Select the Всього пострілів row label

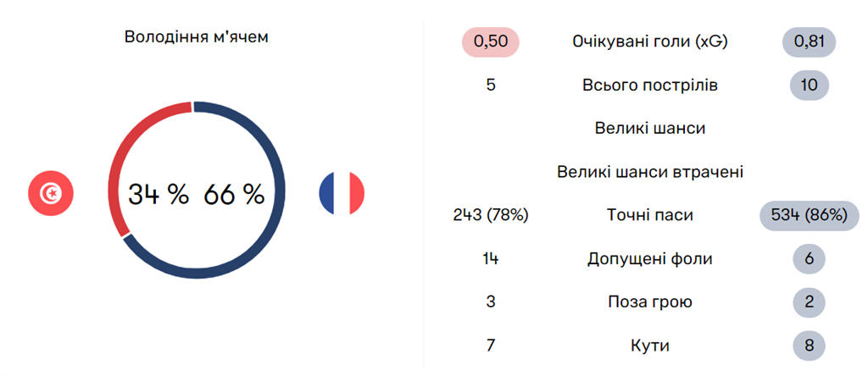point(650,86)
